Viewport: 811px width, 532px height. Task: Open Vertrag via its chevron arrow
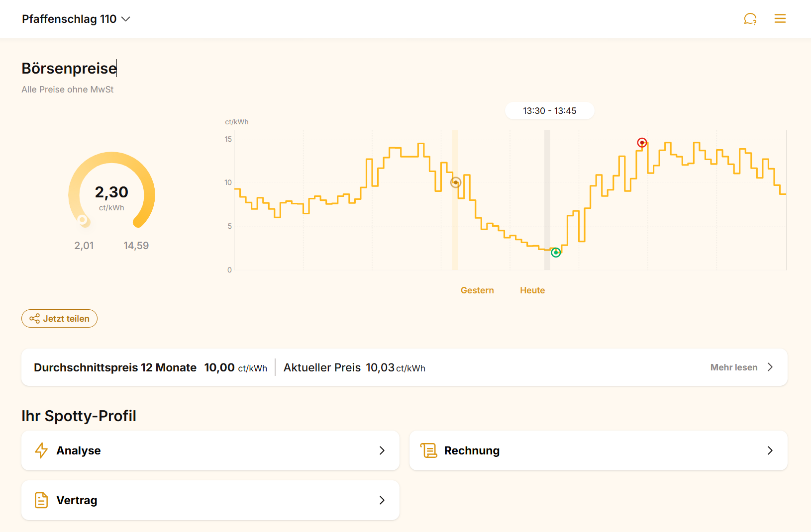[382, 500]
